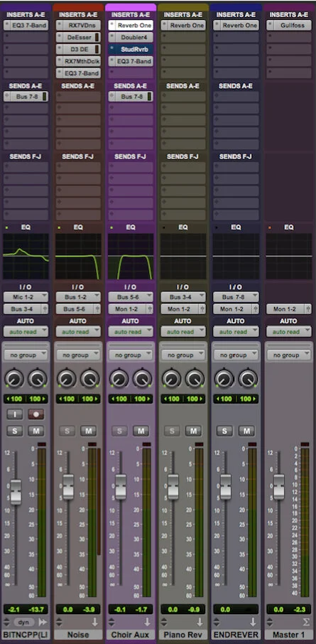Click the dyn button on BITNCPP track
This screenshot has width=316, height=644.
23,622
